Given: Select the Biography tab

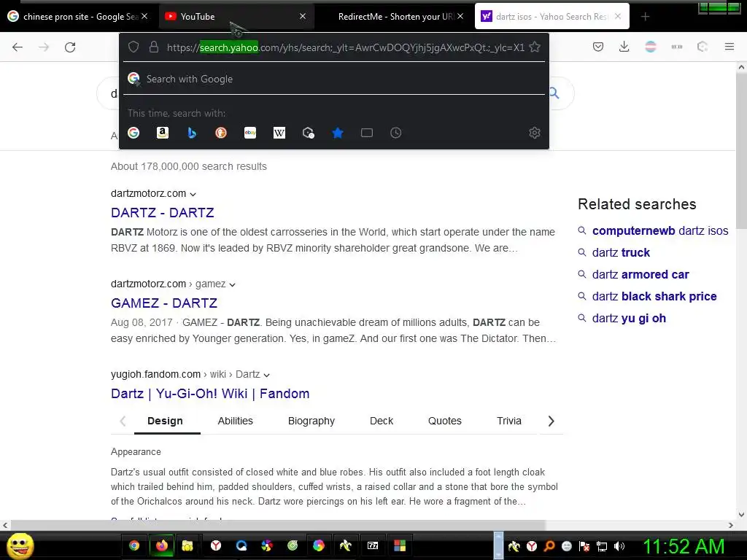Looking at the screenshot, I should coord(311,421).
